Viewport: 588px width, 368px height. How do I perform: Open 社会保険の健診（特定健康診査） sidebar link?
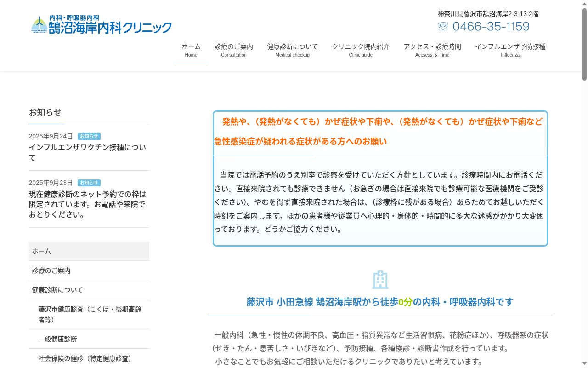(x=89, y=358)
